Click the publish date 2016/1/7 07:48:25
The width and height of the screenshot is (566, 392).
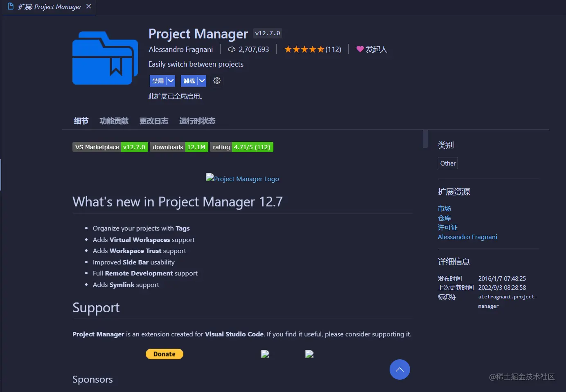click(502, 279)
